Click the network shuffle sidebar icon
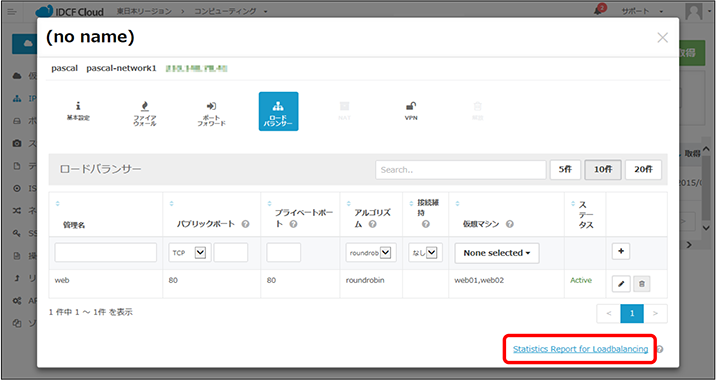The image size is (716, 380). pyautogui.click(x=17, y=211)
